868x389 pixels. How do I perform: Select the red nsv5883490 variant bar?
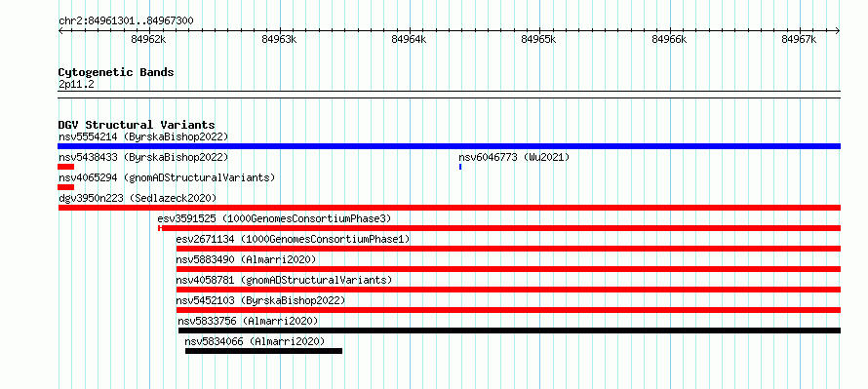click(x=508, y=269)
